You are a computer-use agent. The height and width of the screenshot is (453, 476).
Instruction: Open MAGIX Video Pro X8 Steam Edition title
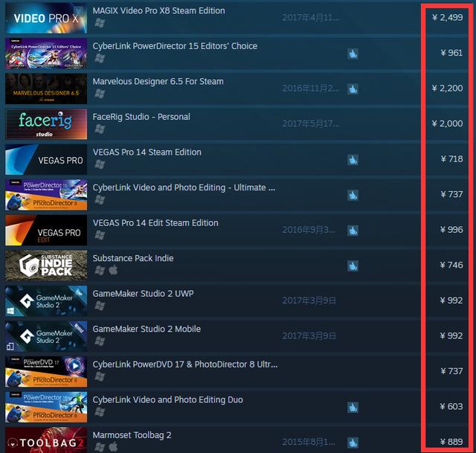coord(158,10)
